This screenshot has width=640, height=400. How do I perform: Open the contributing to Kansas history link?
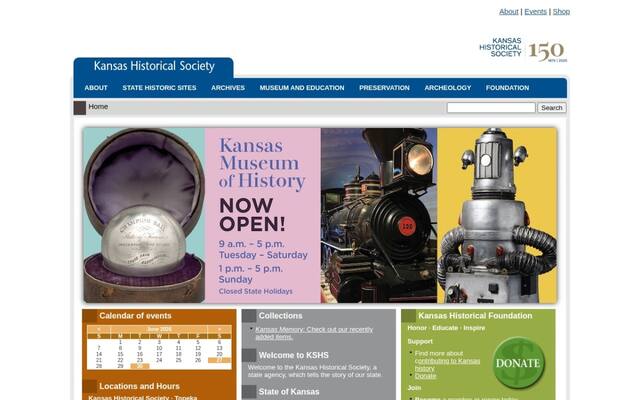click(x=447, y=364)
